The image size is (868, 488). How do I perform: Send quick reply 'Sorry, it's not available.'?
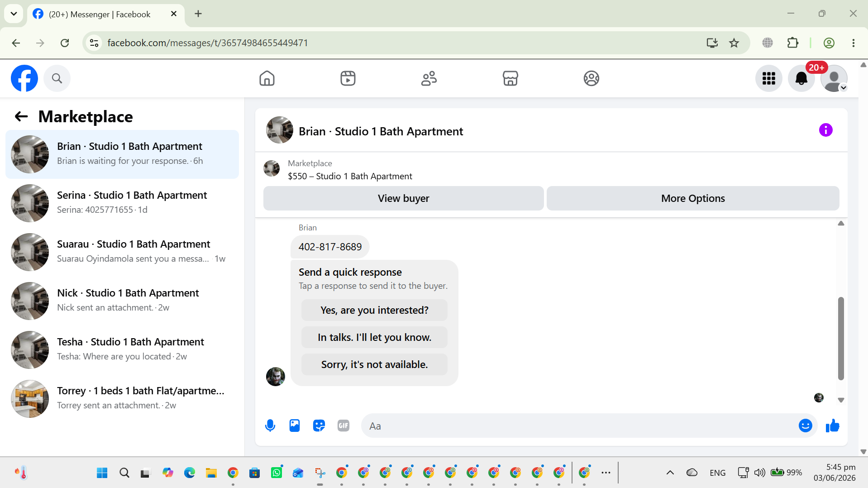click(x=374, y=364)
